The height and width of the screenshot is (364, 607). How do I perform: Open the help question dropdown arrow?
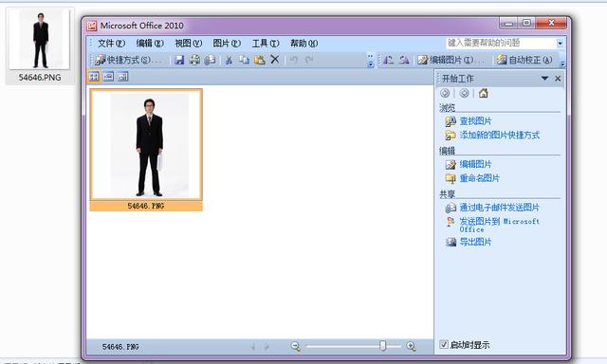coord(560,43)
